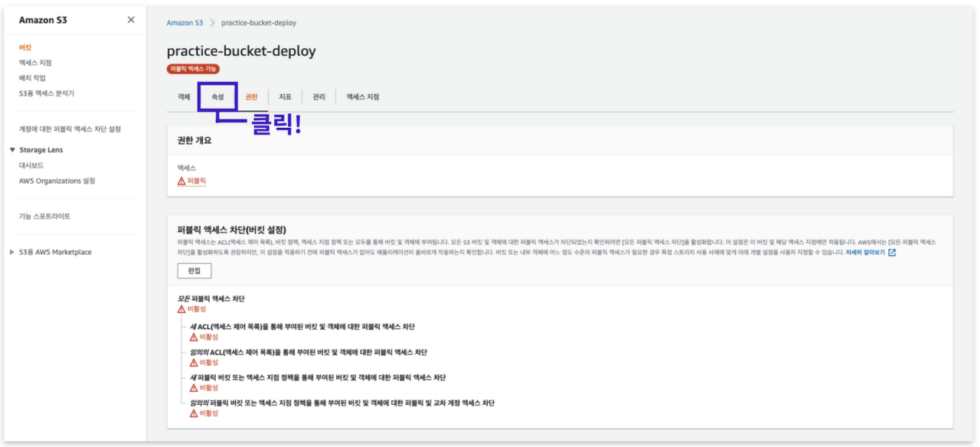980x447 pixels.
Task: Click the warning triangle beside 퍼블릭
Action: point(181,181)
